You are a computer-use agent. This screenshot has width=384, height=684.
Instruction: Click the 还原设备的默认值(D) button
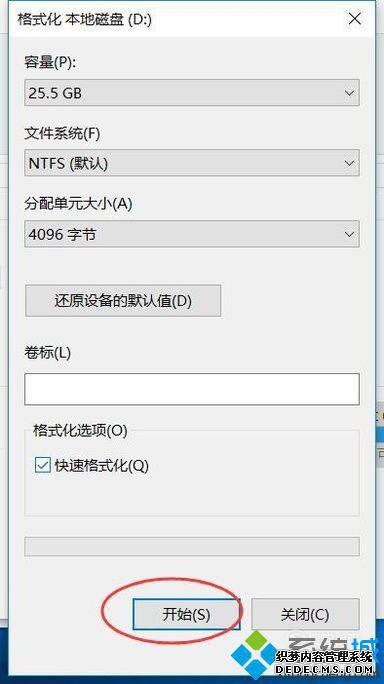123,301
